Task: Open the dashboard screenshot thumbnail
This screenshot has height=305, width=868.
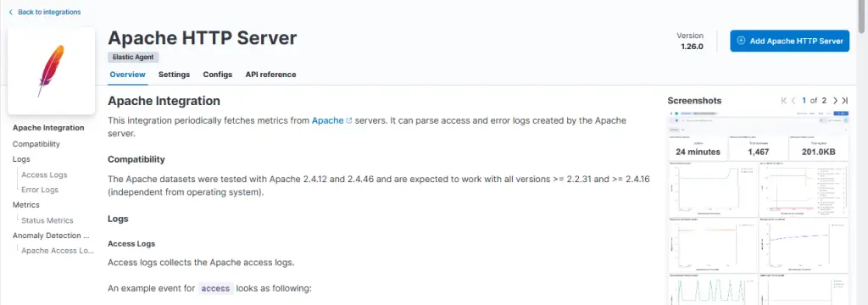Action: click(758, 208)
